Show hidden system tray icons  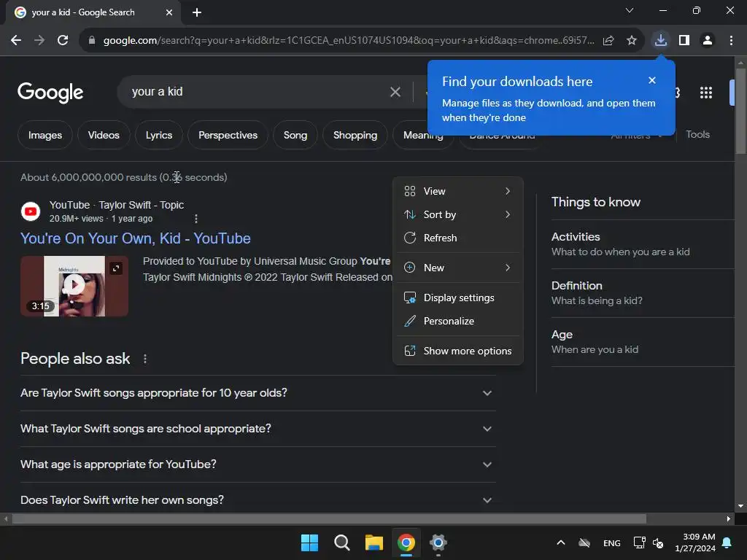[x=561, y=542]
